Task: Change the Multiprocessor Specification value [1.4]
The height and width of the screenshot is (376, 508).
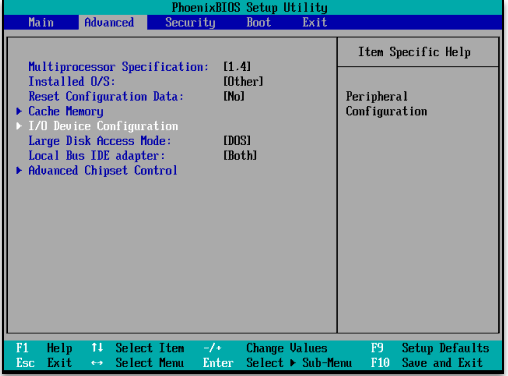Action: click(x=237, y=67)
